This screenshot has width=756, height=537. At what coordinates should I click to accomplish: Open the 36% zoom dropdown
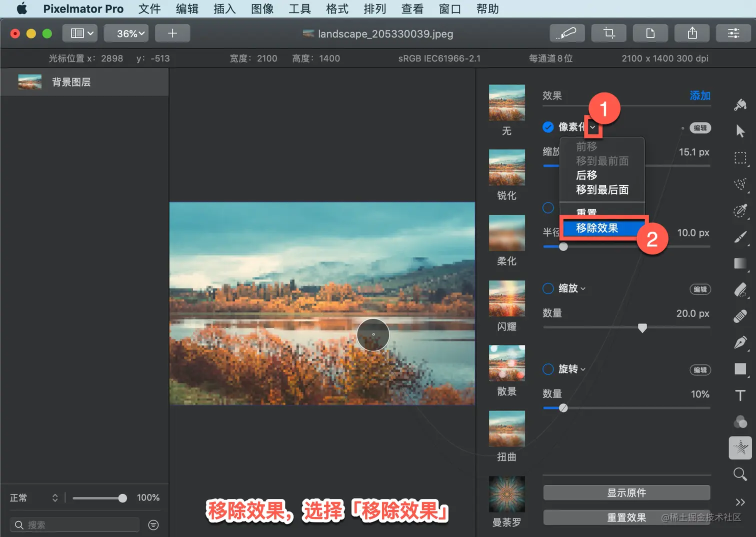click(x=126, y=33)
